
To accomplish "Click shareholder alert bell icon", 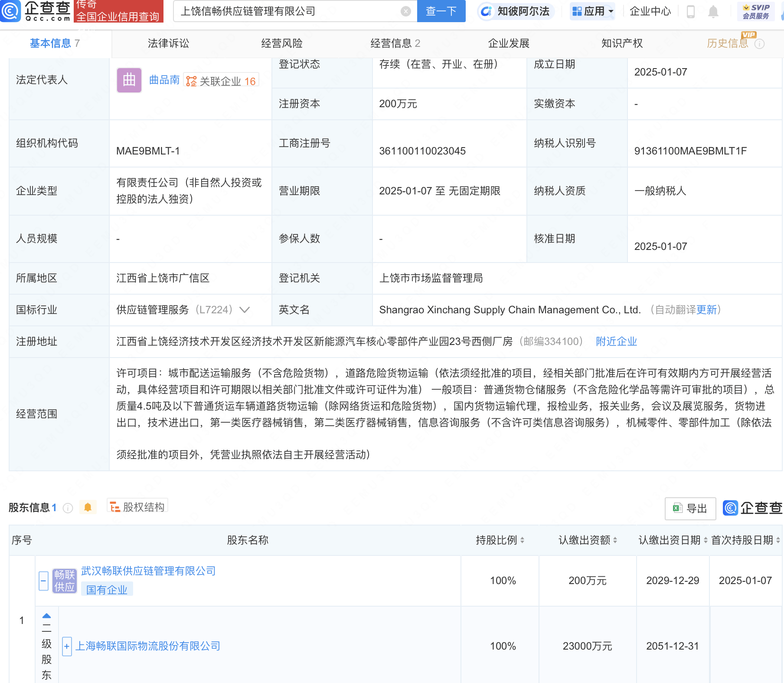I will point(88,507).
